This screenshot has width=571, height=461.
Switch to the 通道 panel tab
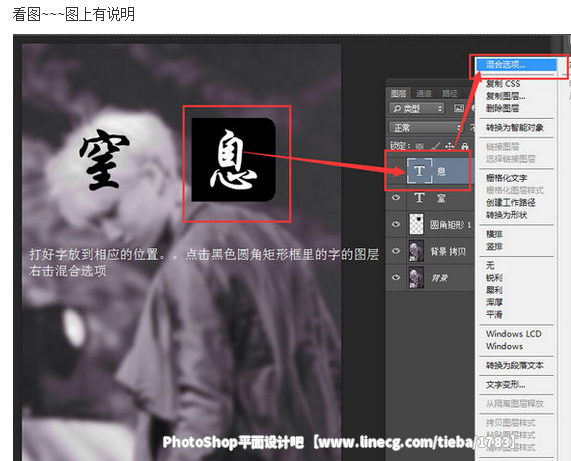[424, 94]
